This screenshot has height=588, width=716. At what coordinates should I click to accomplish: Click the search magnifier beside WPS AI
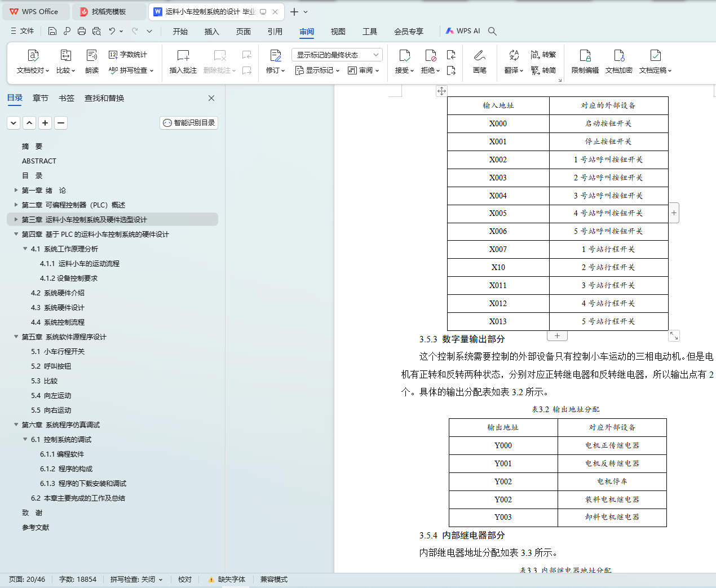(492, 31)
